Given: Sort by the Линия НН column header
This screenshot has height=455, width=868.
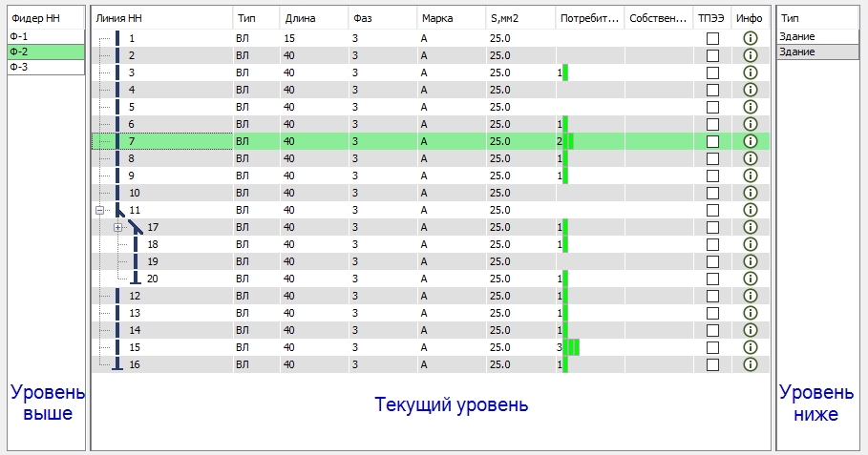Looking at the screenshot, I should (161, 18).
